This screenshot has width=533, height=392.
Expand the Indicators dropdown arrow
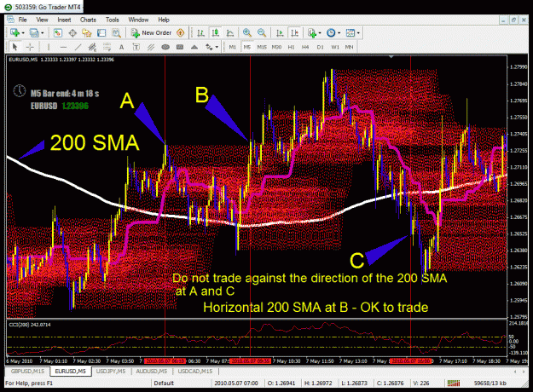(x=320, y=33)
